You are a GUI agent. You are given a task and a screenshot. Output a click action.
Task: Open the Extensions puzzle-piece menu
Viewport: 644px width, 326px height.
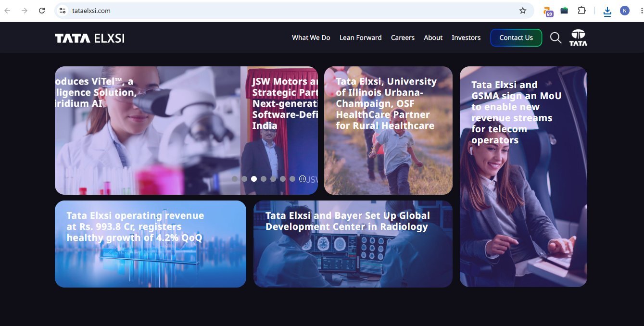pos(582,11)
